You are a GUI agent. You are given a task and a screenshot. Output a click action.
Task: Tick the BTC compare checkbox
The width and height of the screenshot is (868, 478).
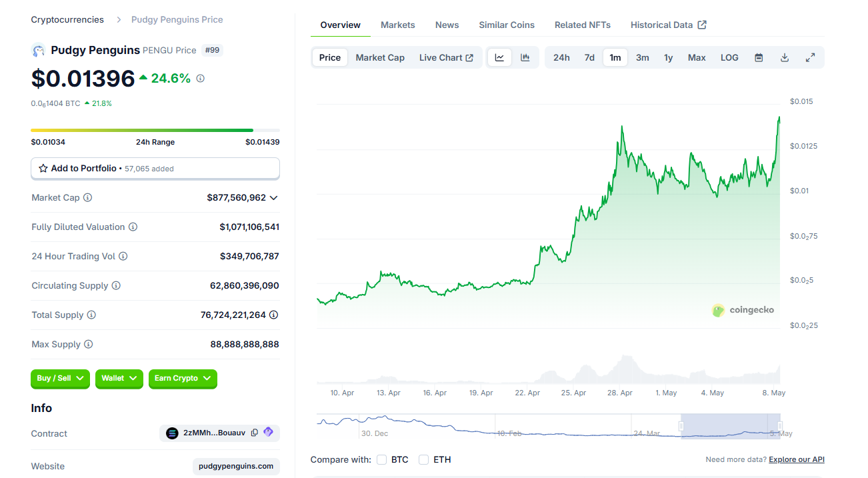point(382,459)
